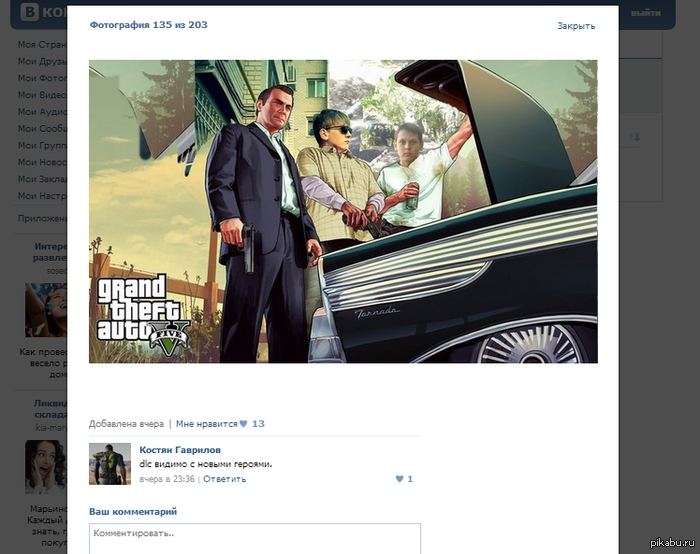This screenshot has height=554, width=700.
Task: Open Мои Настройки in the sidebar
Action: pos(42,196)
